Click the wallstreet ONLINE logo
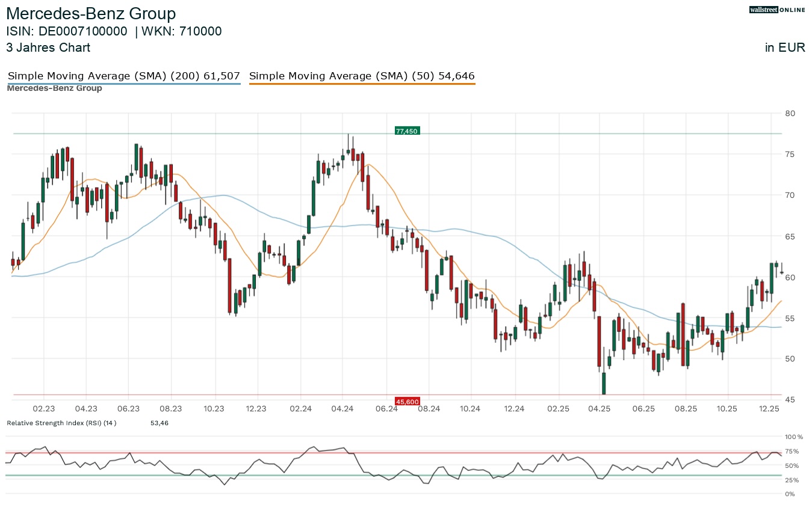Image resolution: width=812 pixels, height=510 pixels. pos(776,10)
